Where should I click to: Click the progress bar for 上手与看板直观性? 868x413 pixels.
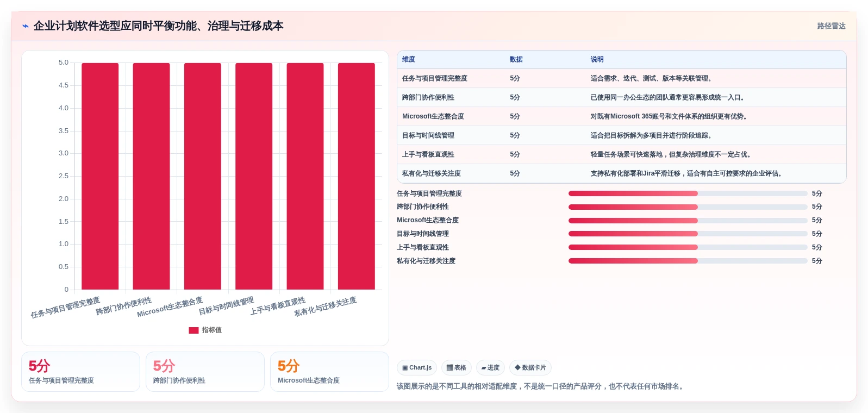pyautogui.click(x=688, y=247)
